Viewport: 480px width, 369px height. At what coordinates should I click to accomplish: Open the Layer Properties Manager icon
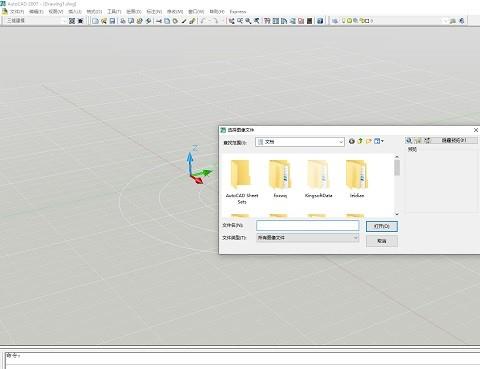click(335, 21)
